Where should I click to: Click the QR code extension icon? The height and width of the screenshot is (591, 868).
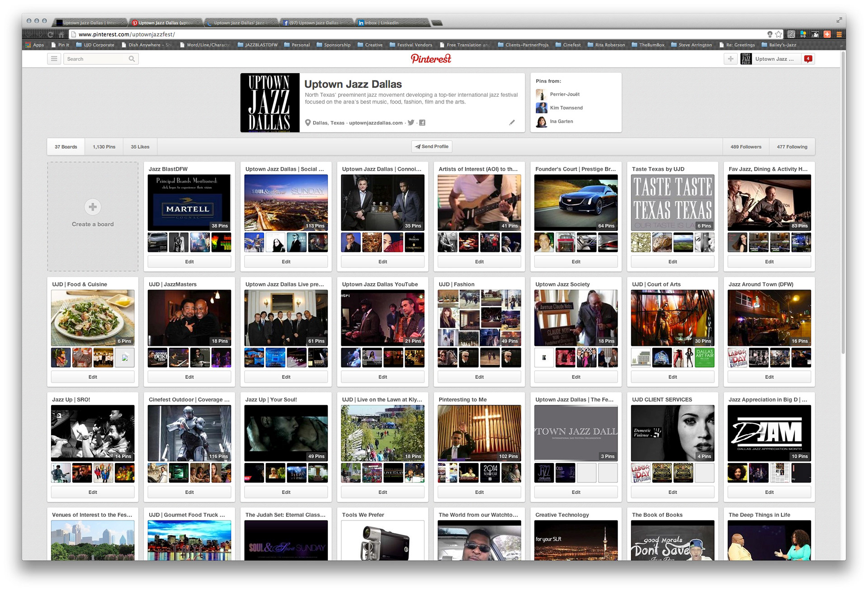pyautogui.click(x=791, y=34)
